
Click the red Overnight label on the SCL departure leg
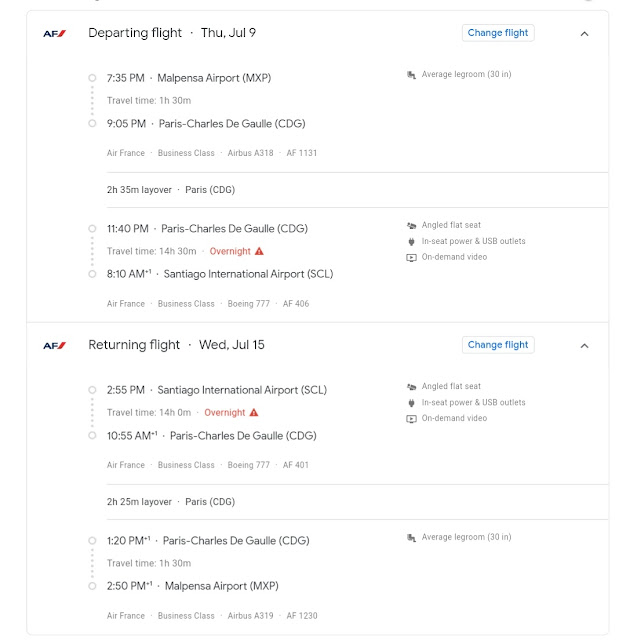click(224, 413)
